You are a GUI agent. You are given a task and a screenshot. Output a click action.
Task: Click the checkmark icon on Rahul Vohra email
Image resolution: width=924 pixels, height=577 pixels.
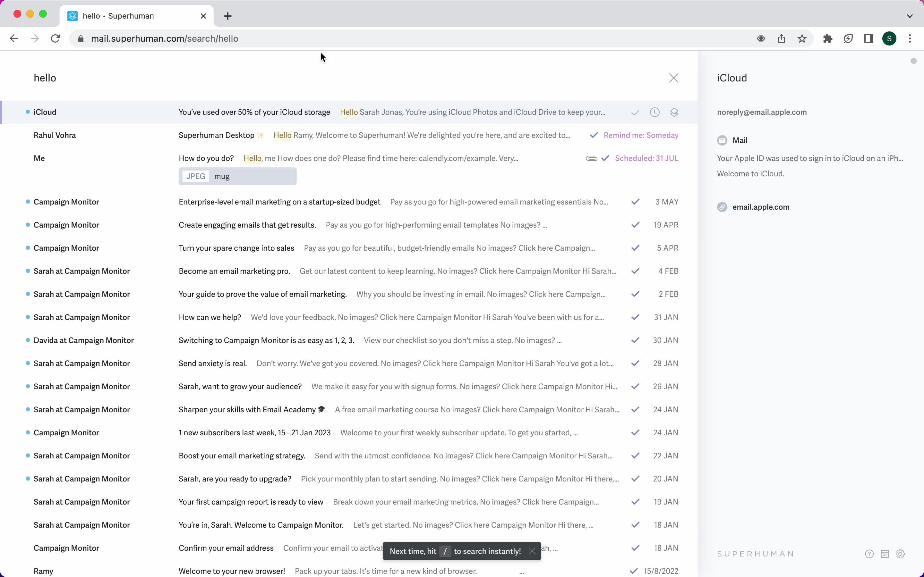[594, 135]
